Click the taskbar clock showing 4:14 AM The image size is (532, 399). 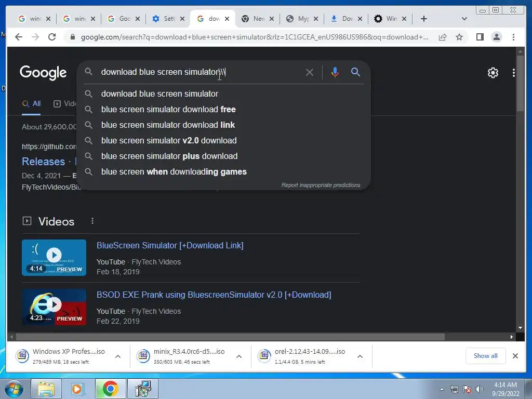tap(506, 389)
